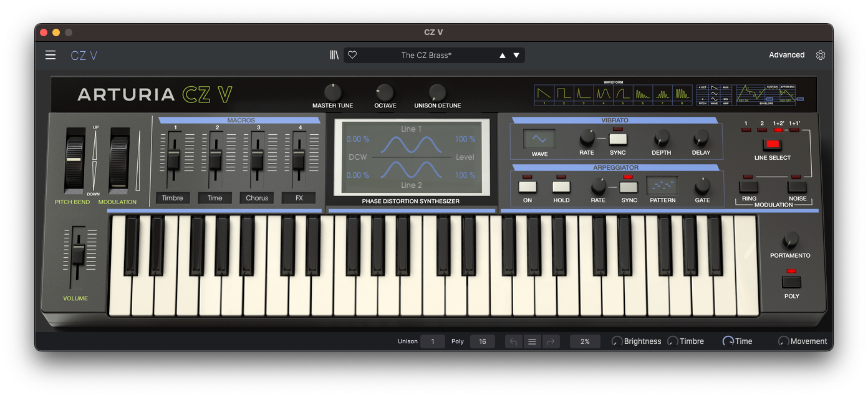
Task: Click the Portamento knob
Action: 791,240
